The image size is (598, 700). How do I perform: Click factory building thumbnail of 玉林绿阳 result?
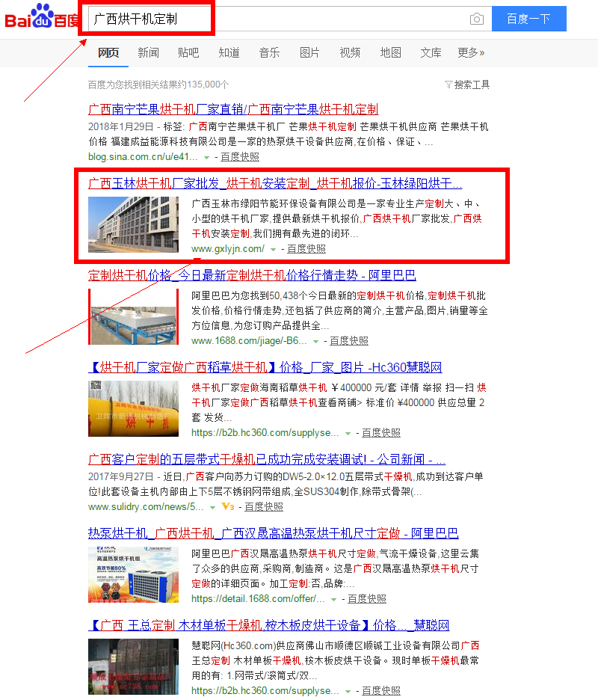(134, 224)
